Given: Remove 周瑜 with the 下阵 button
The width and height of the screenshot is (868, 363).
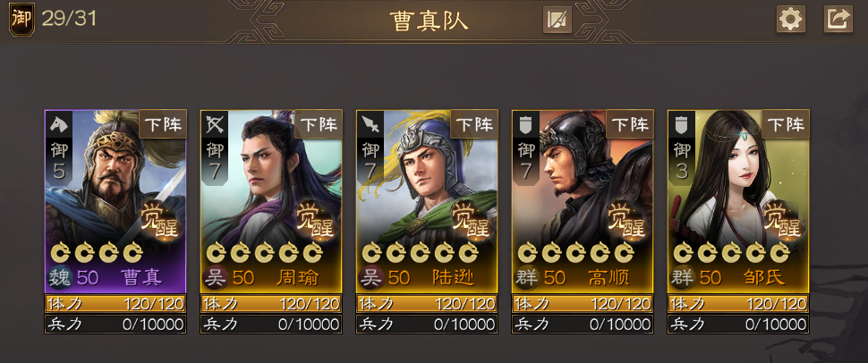Looking at the screenshot, I should click(319, 124).
